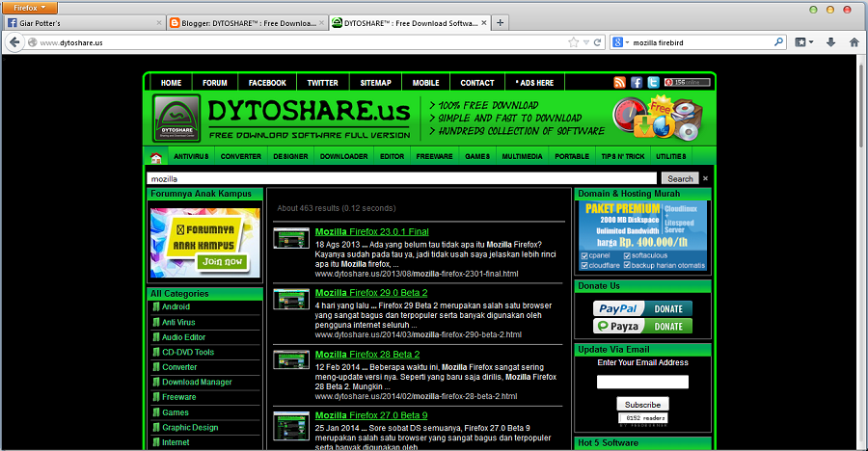
Task: Click the home icon in category bar
Action: [x=156, y=157]
